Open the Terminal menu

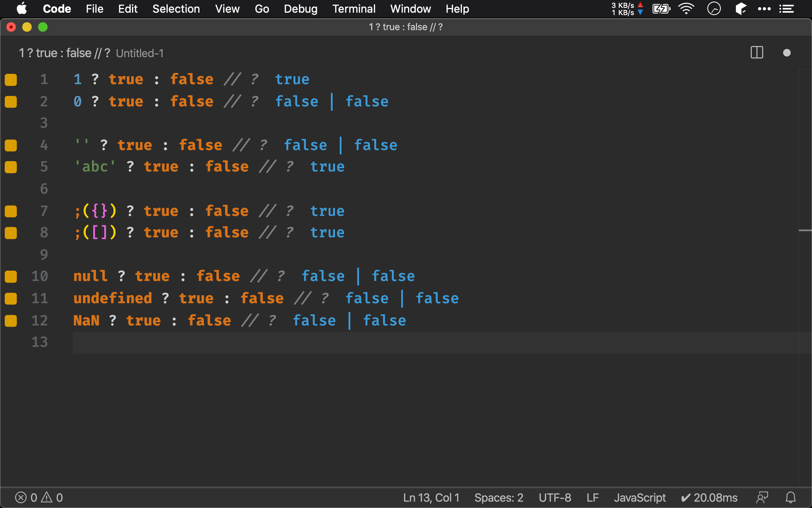tap(354, 9)
